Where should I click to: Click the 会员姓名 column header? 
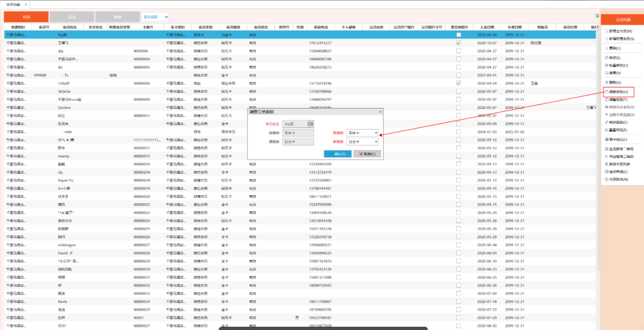click(70, 27)
